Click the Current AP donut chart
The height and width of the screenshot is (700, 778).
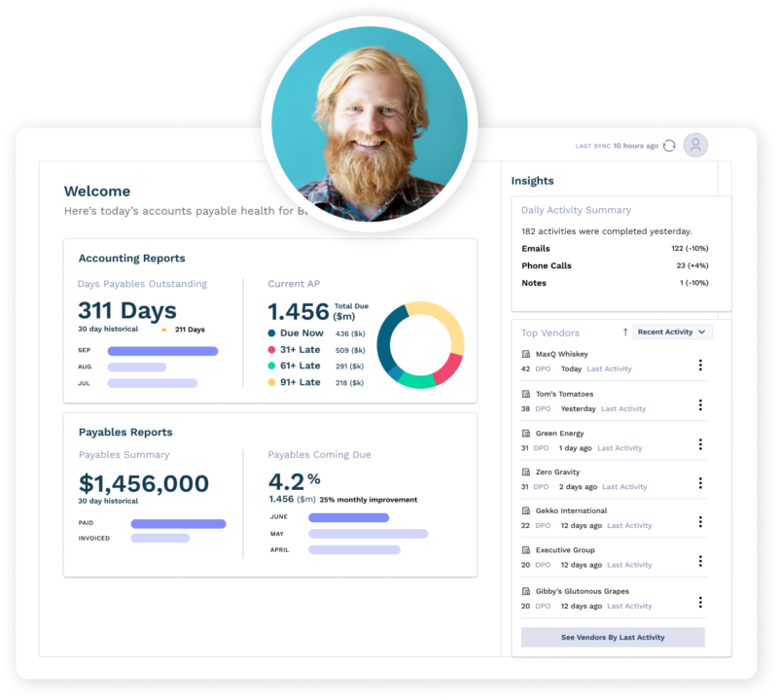pyautogui.click(x=419, y=346)
